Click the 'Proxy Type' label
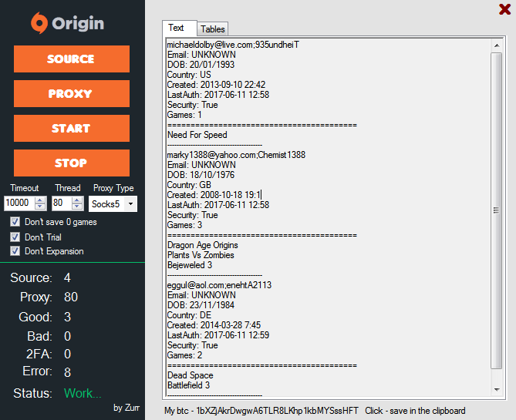This screenshot has width=516, height=420. click(x=113, y=188)
